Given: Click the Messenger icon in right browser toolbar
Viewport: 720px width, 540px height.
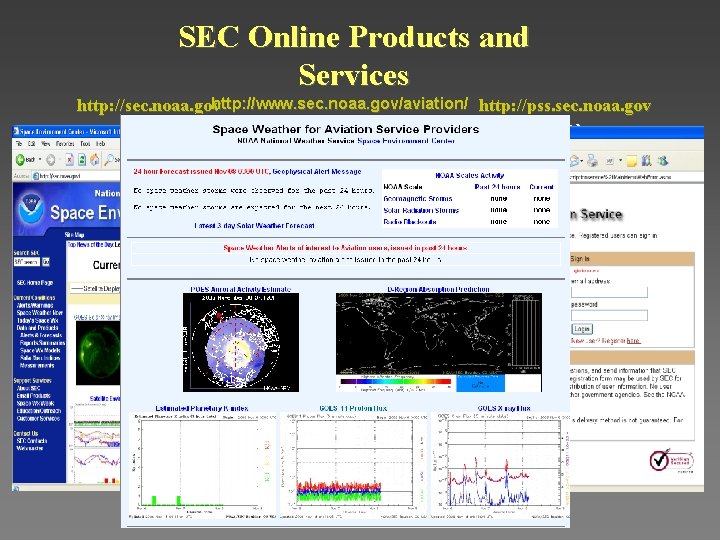Looking at the screenshot, I should (x=663, y=161).
